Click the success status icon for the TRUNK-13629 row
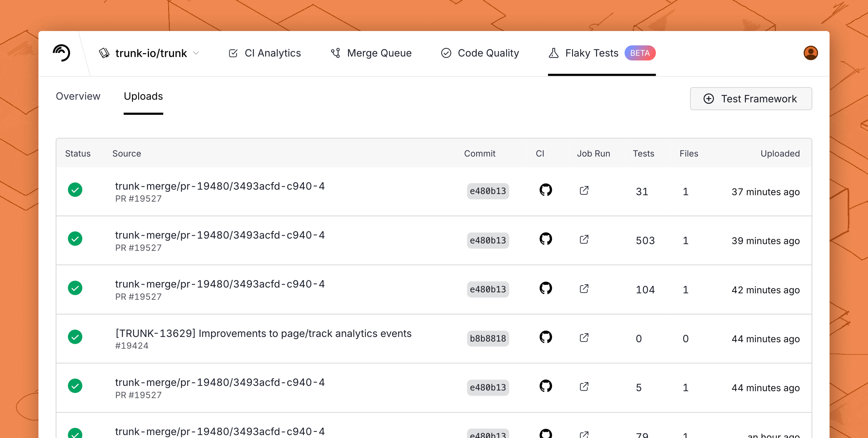Viewport: 868px width, 438px height. tap(75, 337)
